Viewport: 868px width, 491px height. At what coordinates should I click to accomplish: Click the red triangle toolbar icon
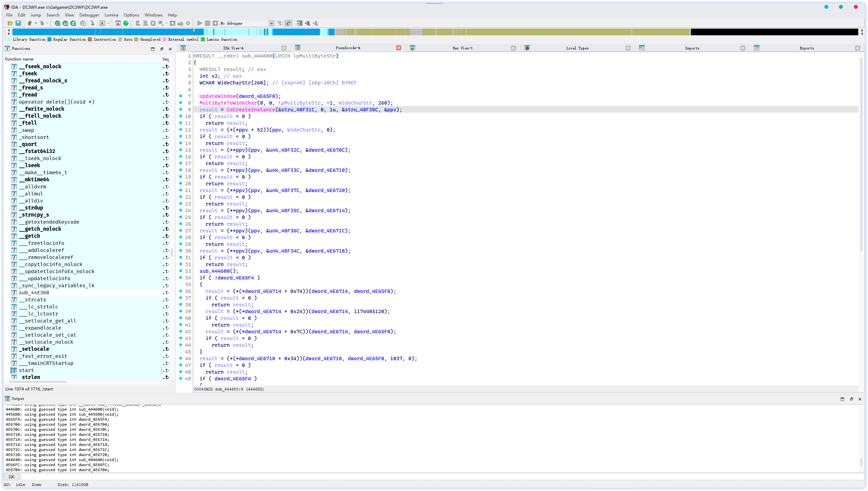[x=118, y=23]
